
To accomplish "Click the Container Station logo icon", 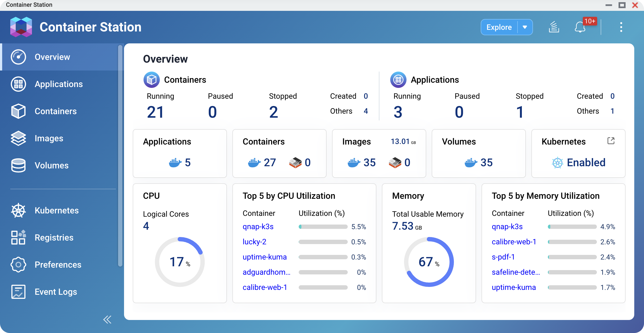I will pyautogui.click(x=21, y=27).
